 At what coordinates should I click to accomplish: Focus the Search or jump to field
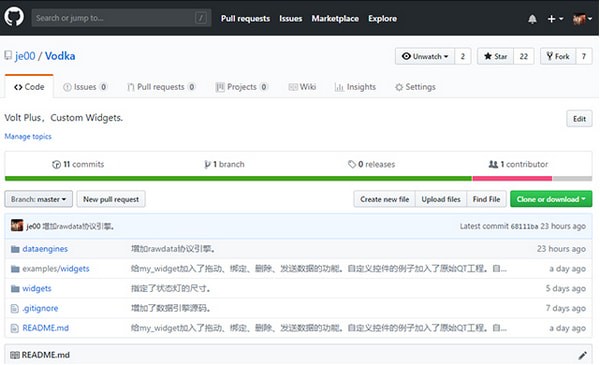pyautogui.click(x=121, y=18)
